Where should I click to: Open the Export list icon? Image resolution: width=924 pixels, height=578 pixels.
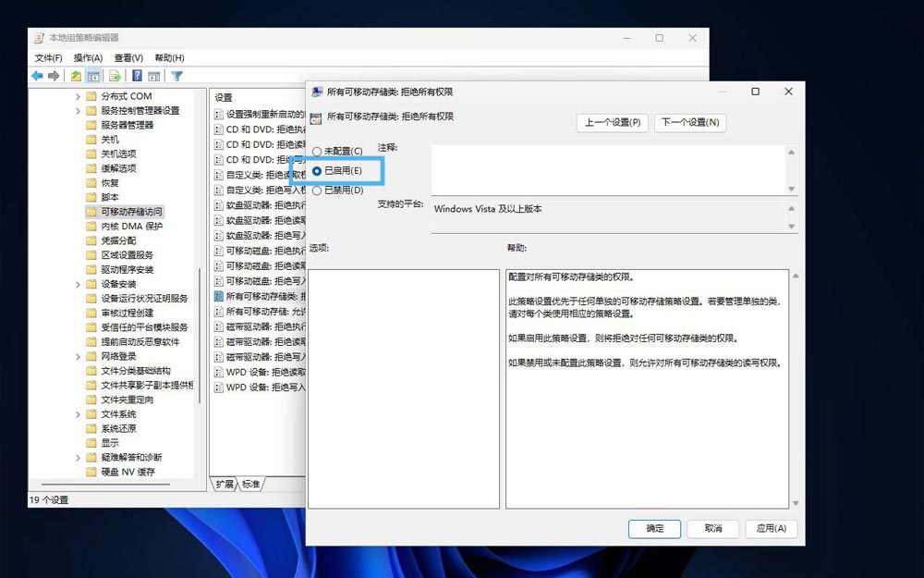[112, 75]
